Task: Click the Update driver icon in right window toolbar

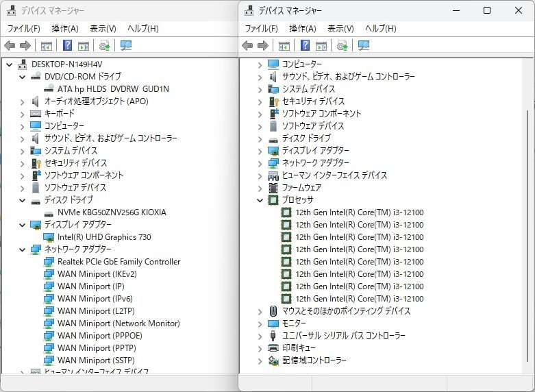Action: click(343, 45)
